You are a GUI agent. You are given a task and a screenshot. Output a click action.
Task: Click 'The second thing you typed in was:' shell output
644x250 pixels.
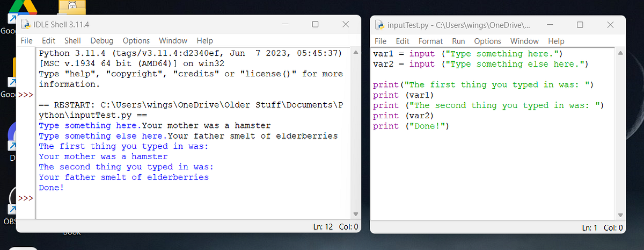pyautogui.click(x=126, y=167)
